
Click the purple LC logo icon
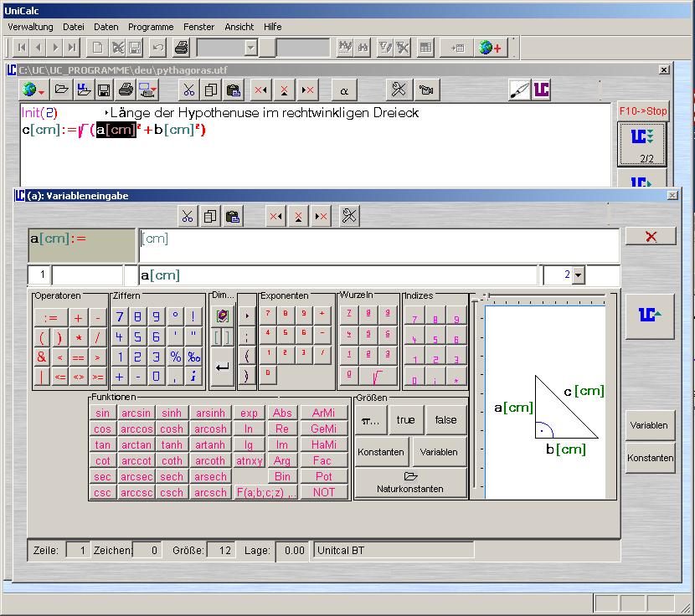click(541, 90)
